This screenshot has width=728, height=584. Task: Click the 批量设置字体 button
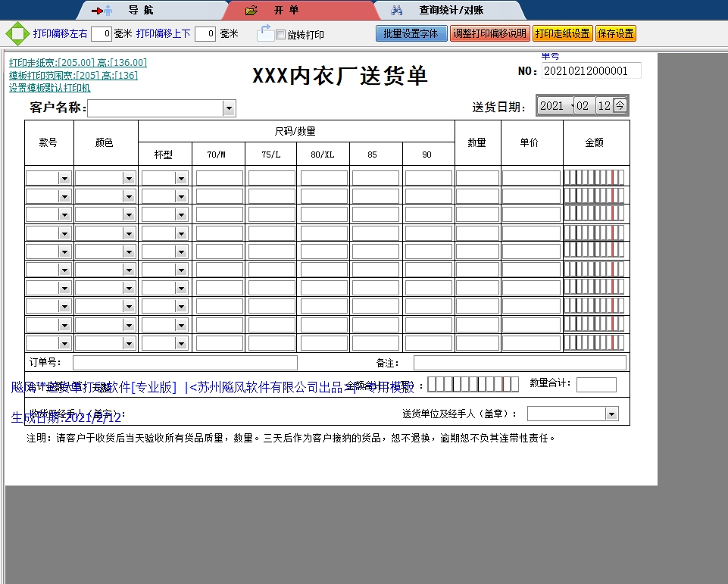[x=411, y=34]
